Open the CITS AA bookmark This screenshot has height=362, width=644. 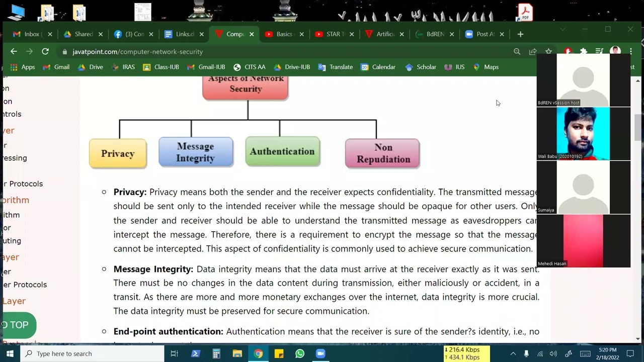pos(249,67)
